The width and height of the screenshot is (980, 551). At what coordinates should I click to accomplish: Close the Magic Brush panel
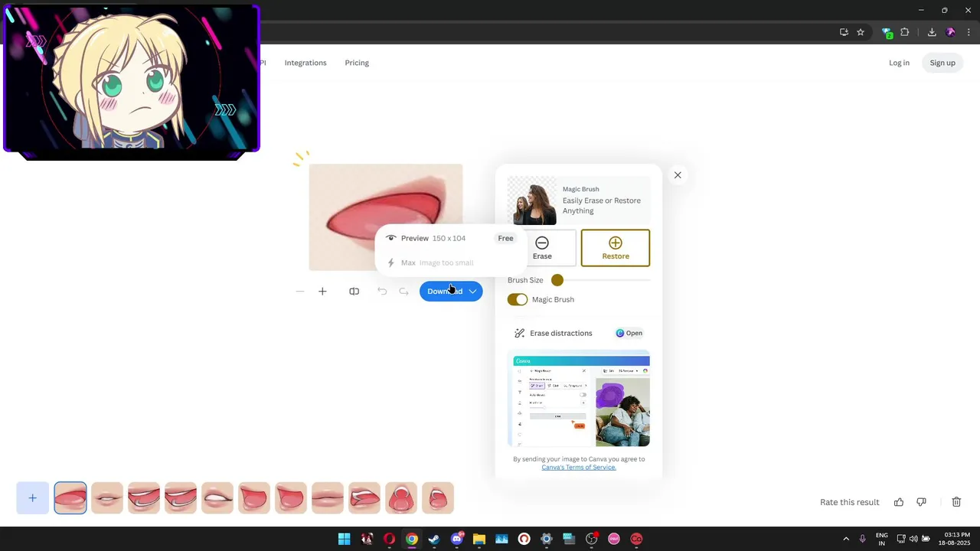point(678,175)
